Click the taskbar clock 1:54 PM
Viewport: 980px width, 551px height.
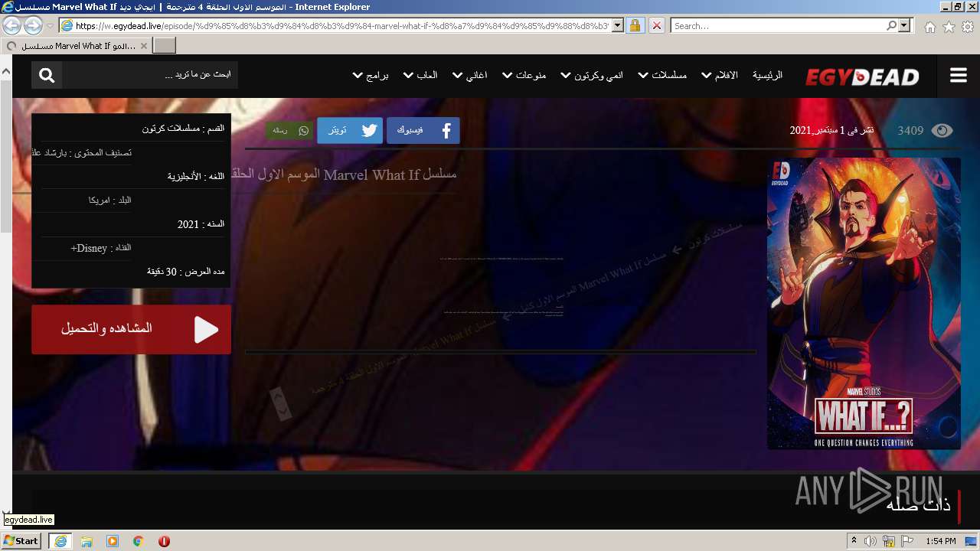click(941, 541)
